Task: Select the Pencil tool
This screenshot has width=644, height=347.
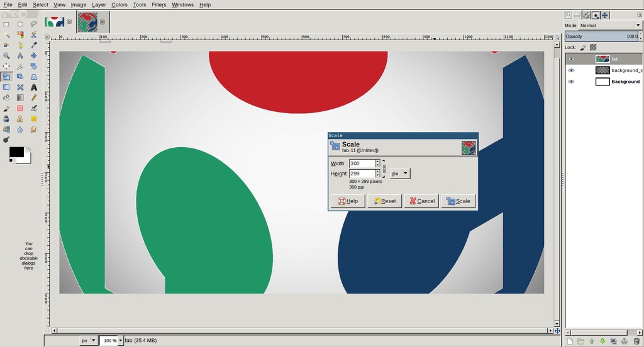Action: point(34,97)
